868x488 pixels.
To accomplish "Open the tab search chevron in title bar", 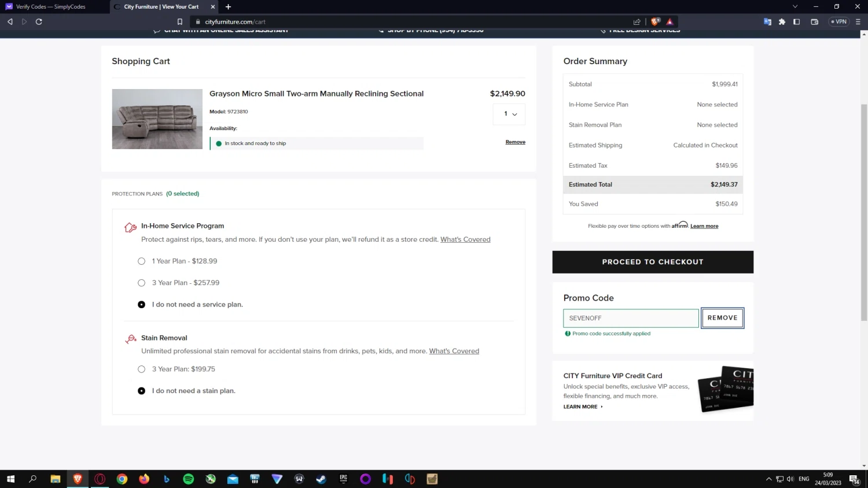I will [795, 6].
